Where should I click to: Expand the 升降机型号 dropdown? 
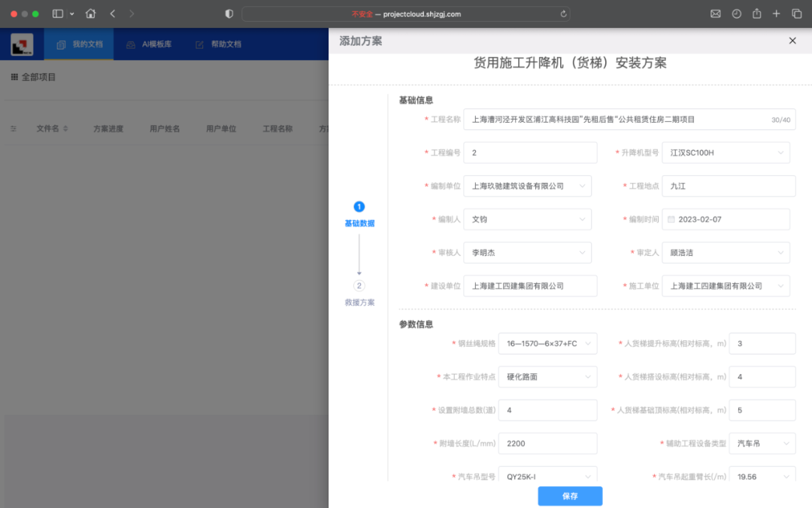tap(726, 153)
